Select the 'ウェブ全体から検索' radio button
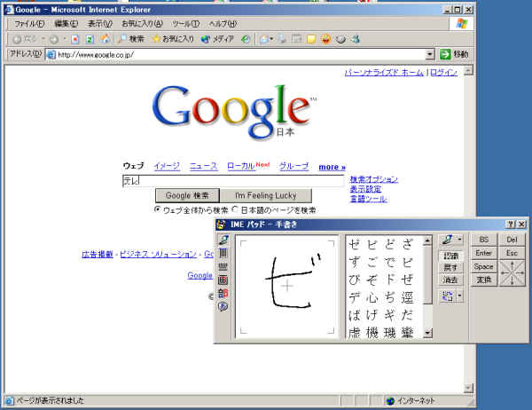The image size is (532, 410). [x=157, y=209]
